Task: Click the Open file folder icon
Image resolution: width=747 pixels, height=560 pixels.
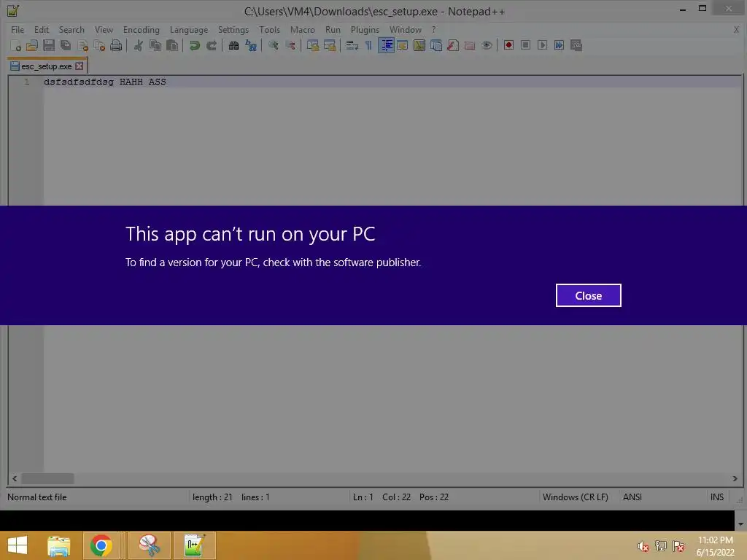Action: 32,45
